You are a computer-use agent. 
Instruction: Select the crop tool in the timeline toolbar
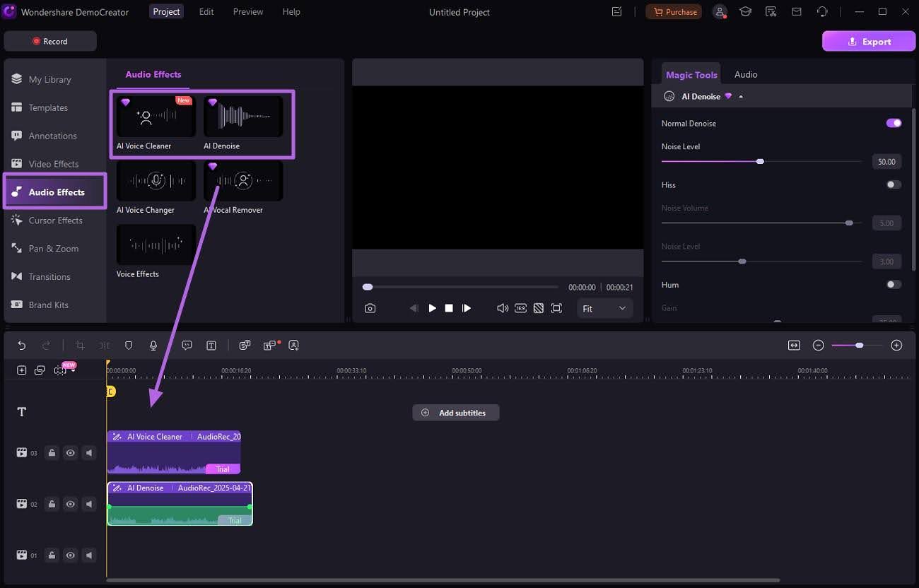[x=80, y=345]
